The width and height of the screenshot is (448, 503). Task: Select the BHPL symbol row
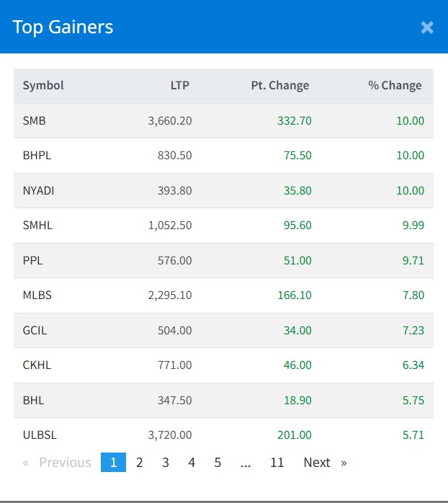[37, 156]
